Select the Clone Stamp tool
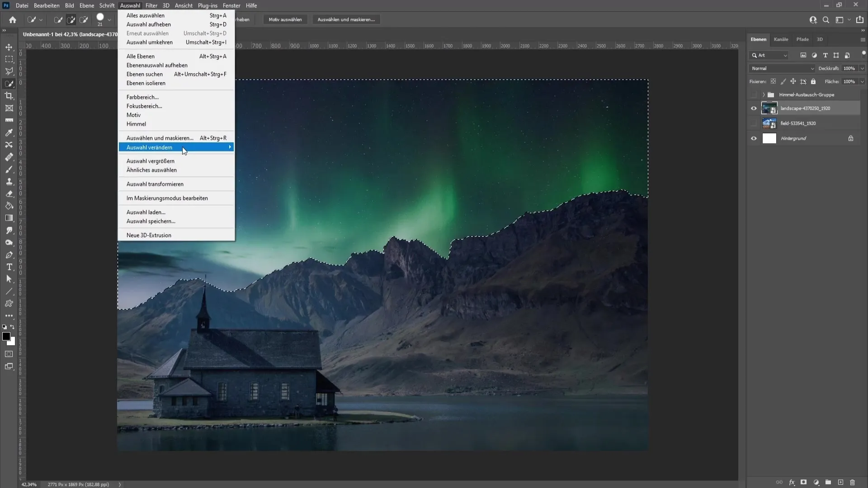This screenshot has width=868, height=488. click(9, 181)
